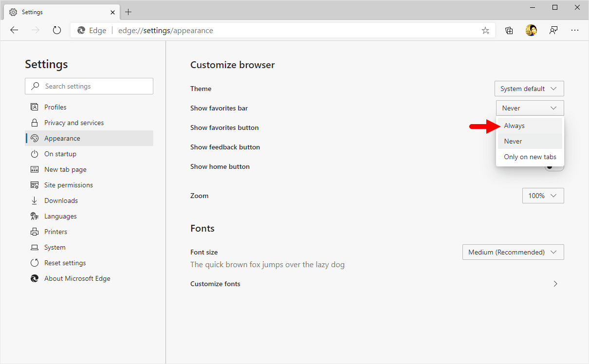The width and height of the screenshot is (589, 364).
Task: Collapse the Show favorites bar dropdown
Action: 530,108
